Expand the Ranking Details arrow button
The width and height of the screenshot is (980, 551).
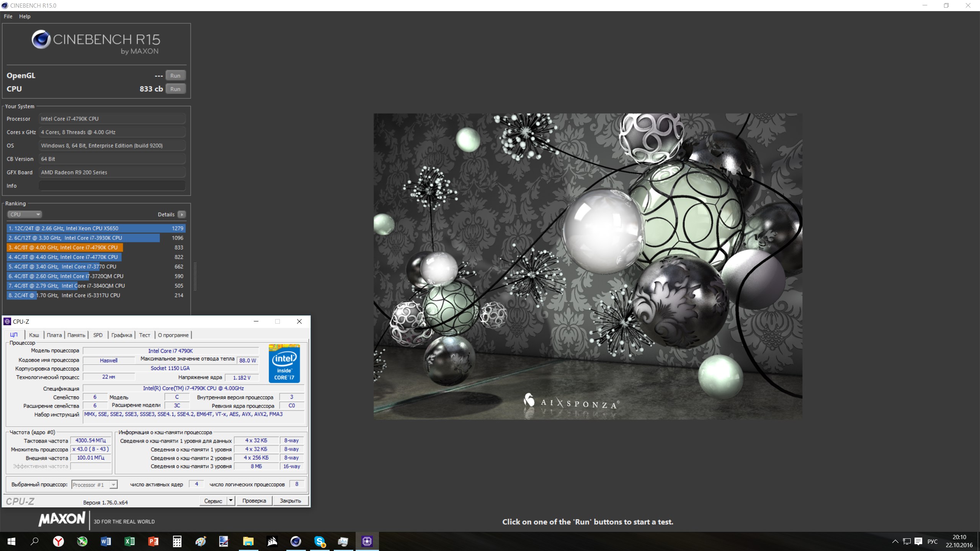pyautogui.click(x=182, y=214)
